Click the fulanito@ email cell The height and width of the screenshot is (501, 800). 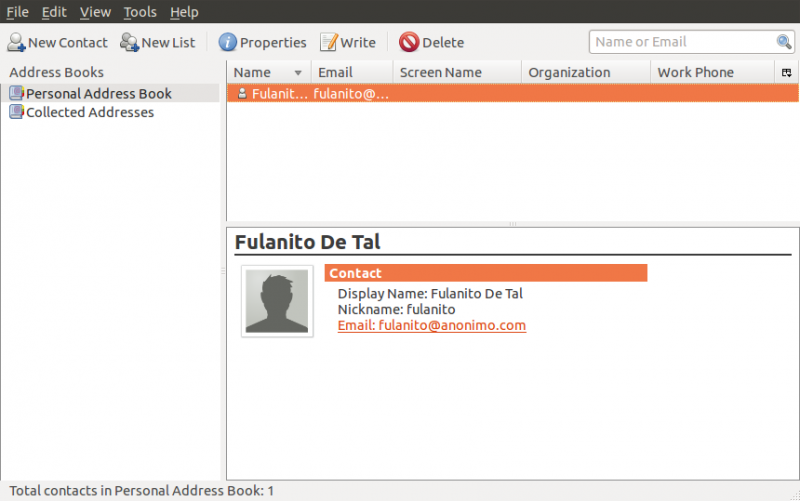pos(351,94)
